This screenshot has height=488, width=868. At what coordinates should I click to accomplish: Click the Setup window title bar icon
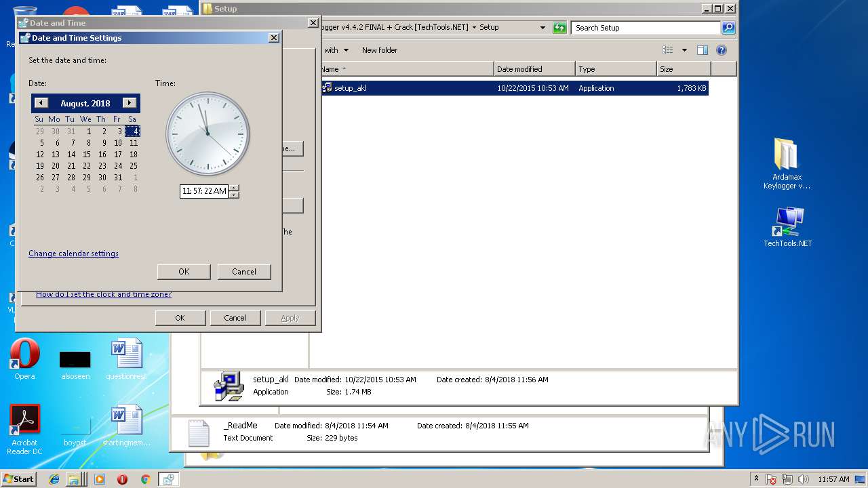207,9
